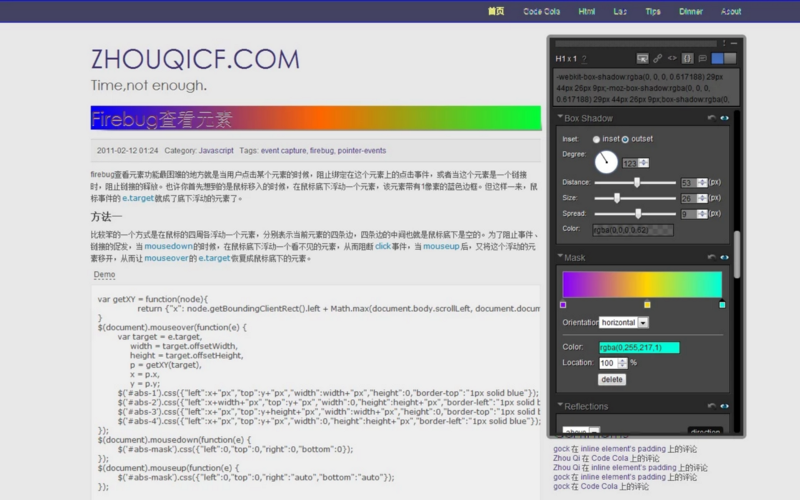The width and height of the screenshot is (800, 500).
Task: Click the Size value stepper showing 26
Action: (x=694, y=198)
